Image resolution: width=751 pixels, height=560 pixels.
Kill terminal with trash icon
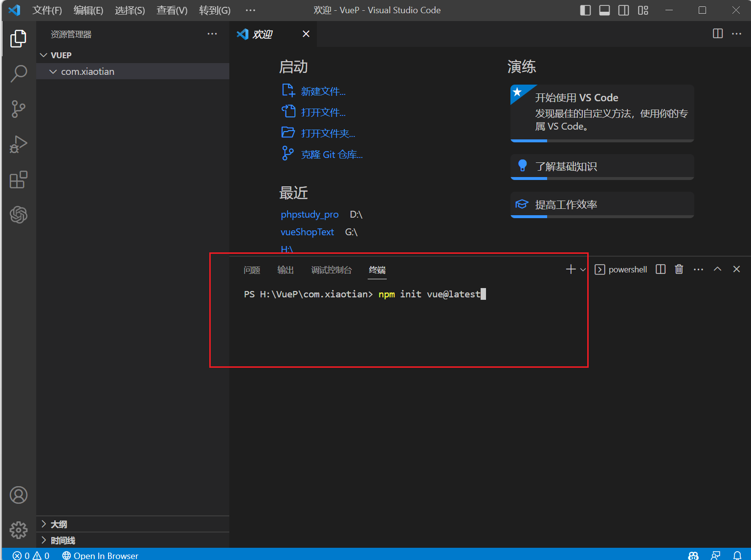[679, 269]
